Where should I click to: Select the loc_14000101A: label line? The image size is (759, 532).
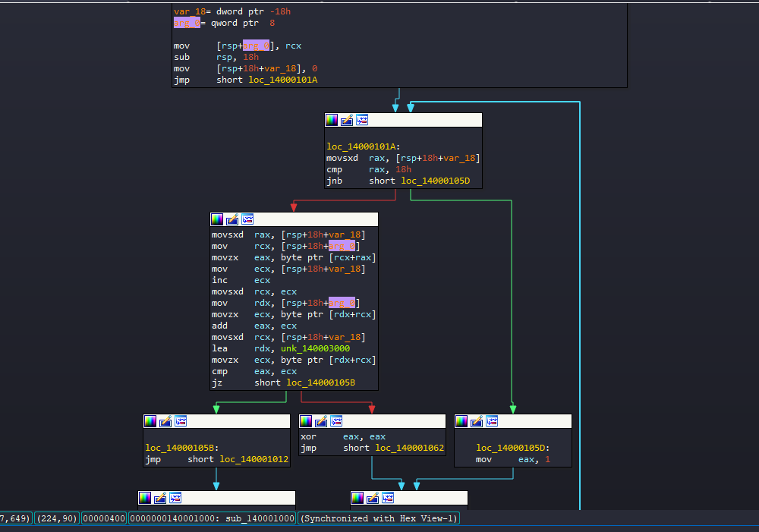click(363, 146)
